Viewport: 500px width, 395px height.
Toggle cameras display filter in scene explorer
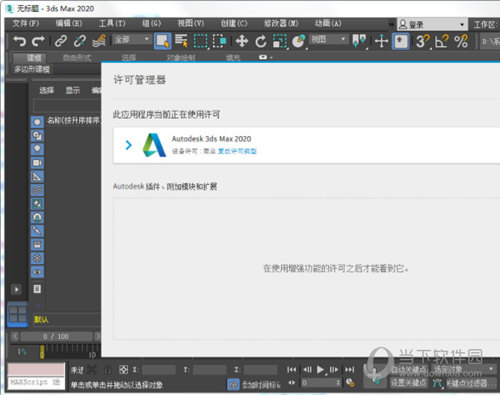coord(37,163)
